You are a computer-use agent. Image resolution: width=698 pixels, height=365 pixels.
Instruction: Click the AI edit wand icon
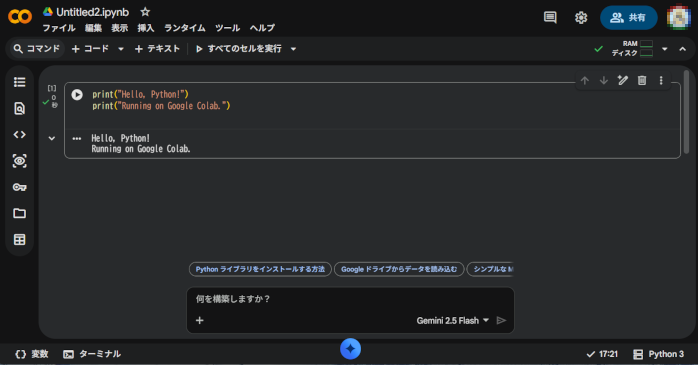pyautogui.click(x=622, y=80)
